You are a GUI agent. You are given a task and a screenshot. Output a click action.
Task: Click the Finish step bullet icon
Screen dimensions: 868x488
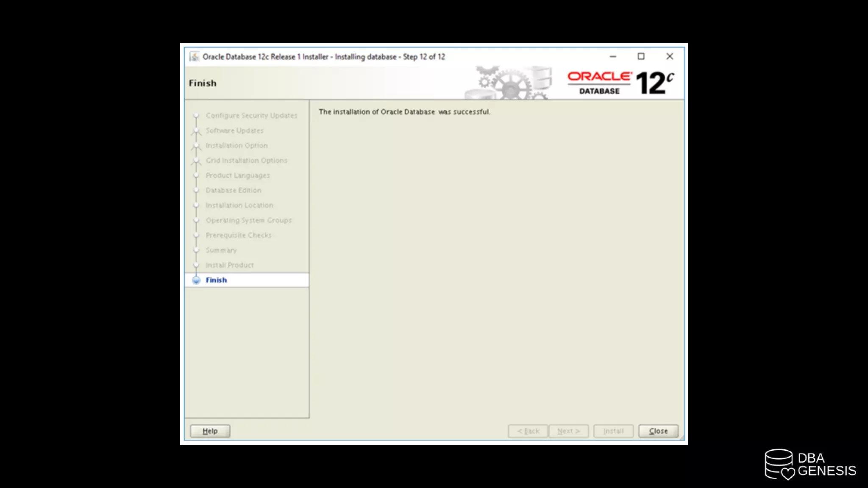(x=196, y=280)
